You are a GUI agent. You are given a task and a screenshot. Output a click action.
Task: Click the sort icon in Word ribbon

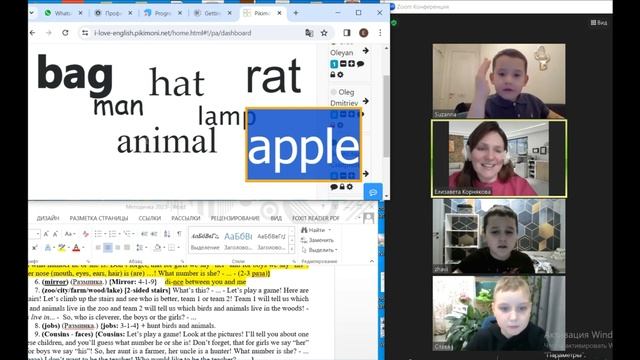[x=167, y=233]
